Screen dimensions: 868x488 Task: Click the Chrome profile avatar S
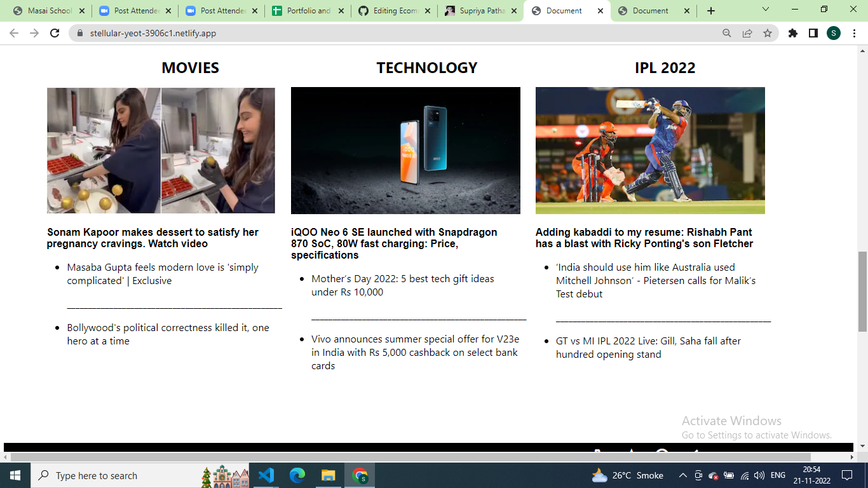pyautogui.click(x=834, y=33)
